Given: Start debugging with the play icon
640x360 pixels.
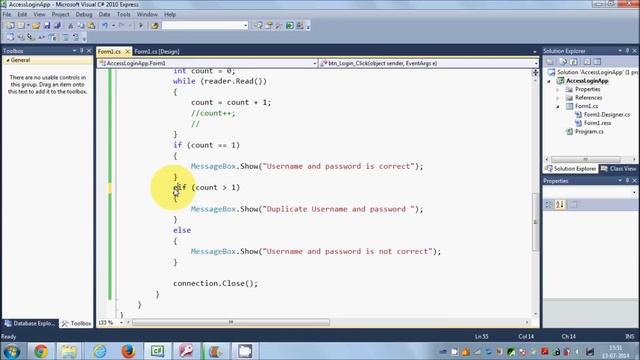Looking at the screenshot, I should pyautogui.click(x=141, y=26).
